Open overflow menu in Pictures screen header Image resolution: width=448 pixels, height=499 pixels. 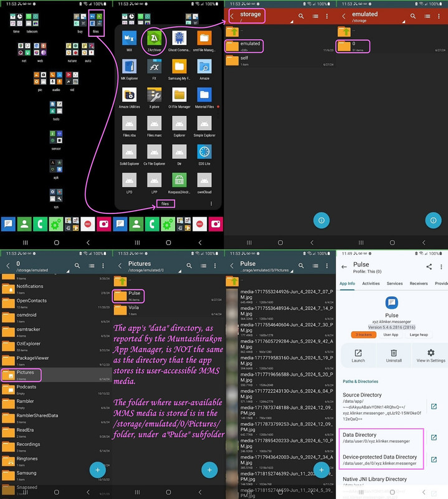215,266
